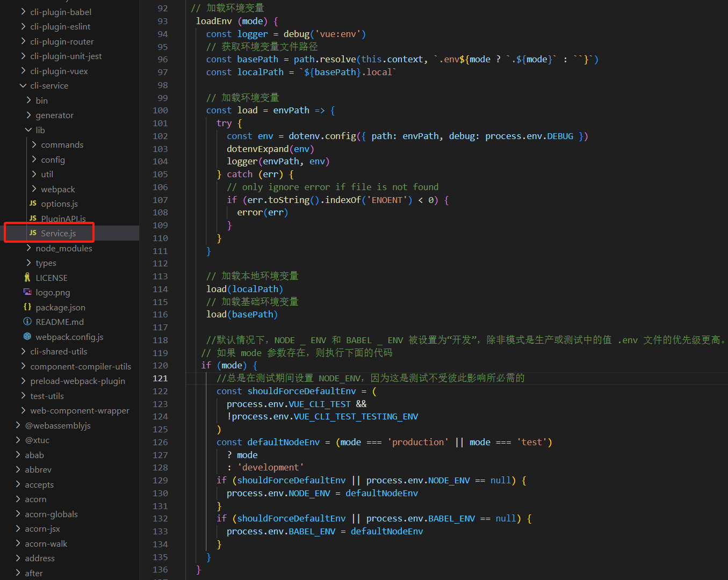Viewport: 728px width, 580px height.
Task: Open the bin folder
Action: coord(42,100)
